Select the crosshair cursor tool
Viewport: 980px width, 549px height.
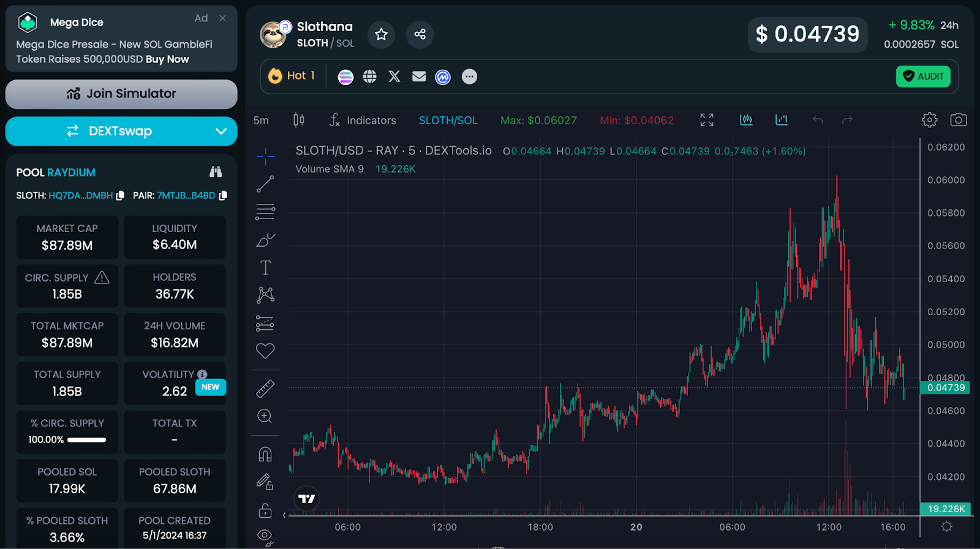[x=265, y=157]
